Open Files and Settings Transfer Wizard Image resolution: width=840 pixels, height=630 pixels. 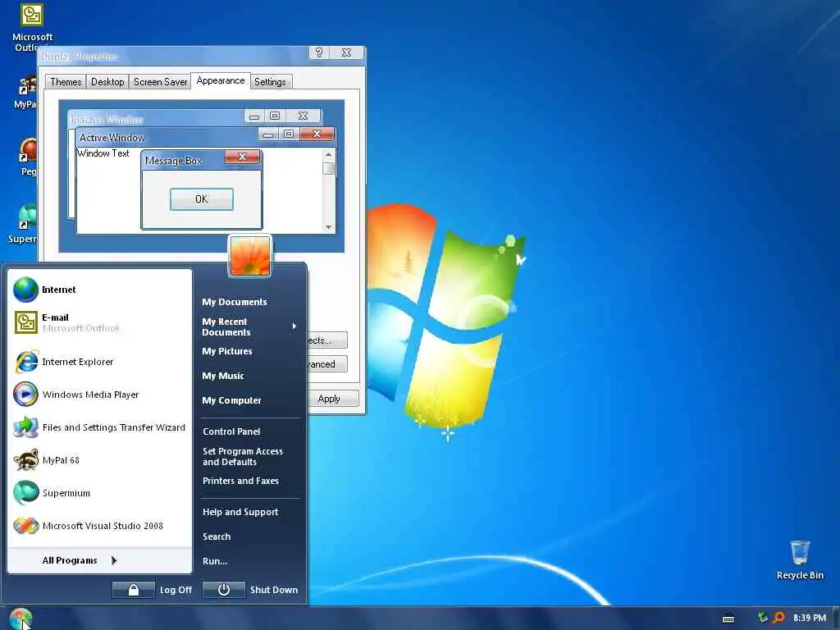[99, 427]
